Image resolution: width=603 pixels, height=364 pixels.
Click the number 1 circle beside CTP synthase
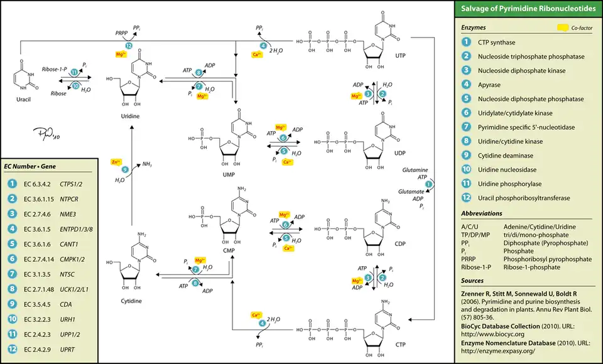466,42
